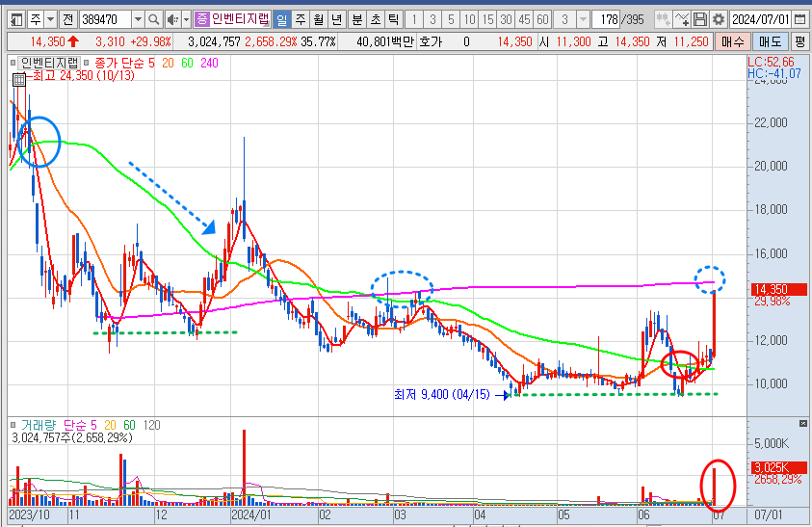This screenshot has width=812, height=527.
Task: Switch to 초 second chart
Action: [x=376, y=19]
